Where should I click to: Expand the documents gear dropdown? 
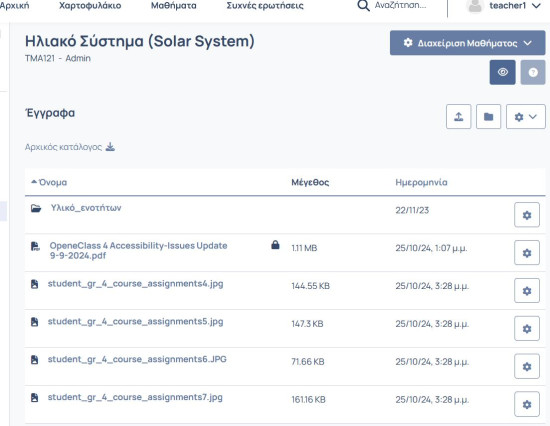tap(526, 117)
